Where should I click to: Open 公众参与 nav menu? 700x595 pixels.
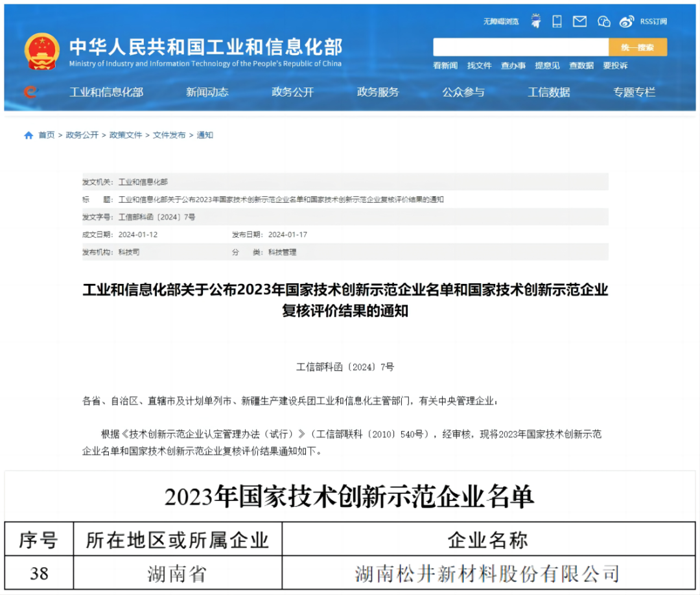tap(463, 92)
